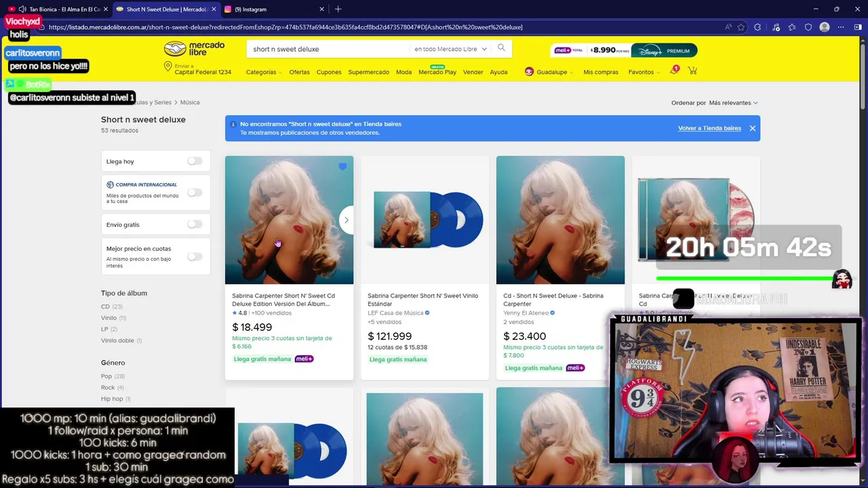Open the shopping cart icon
The image size is (868, 488).
click(692, 70)
